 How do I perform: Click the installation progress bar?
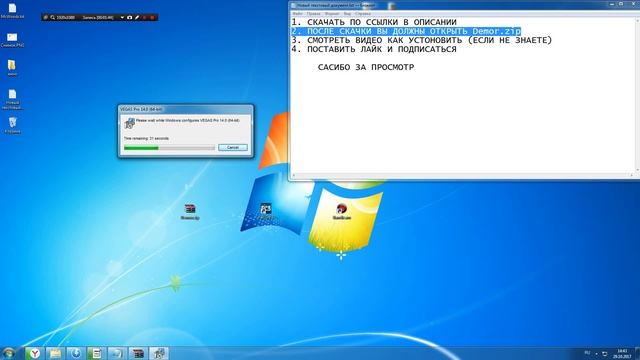coord(169,148)
